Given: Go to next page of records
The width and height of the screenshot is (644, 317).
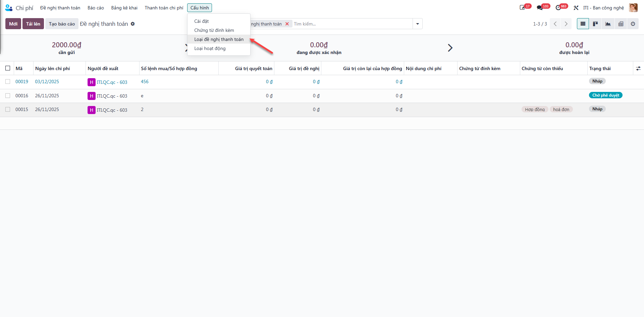Looking at the screenshot, I should tap(566, 24).
